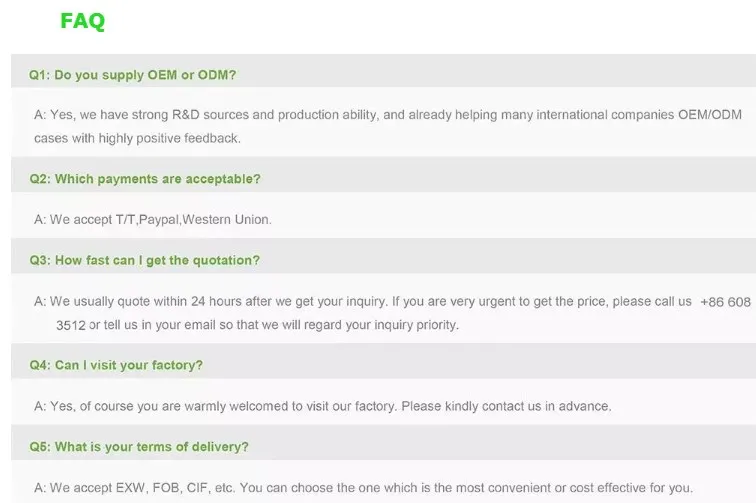Image resolution: width=756 pixels, height=503 pixels.
Task: Select the Q1 OEM or ODM question
Action: [x=133, y=75]
